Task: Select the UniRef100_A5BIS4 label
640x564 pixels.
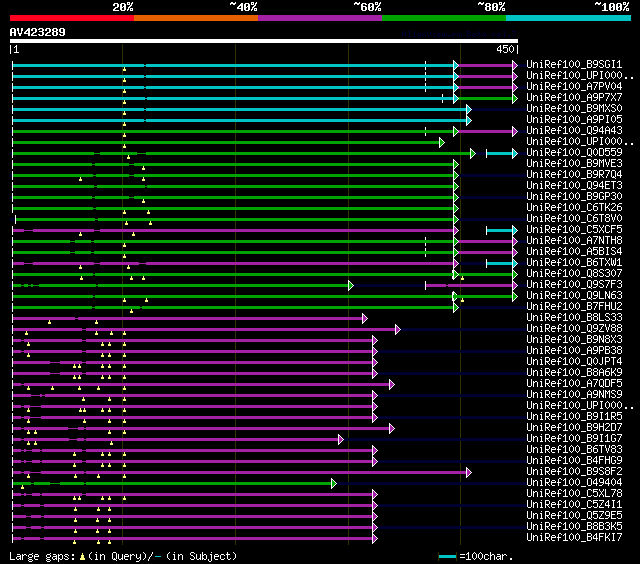Action: pos(574,252)
